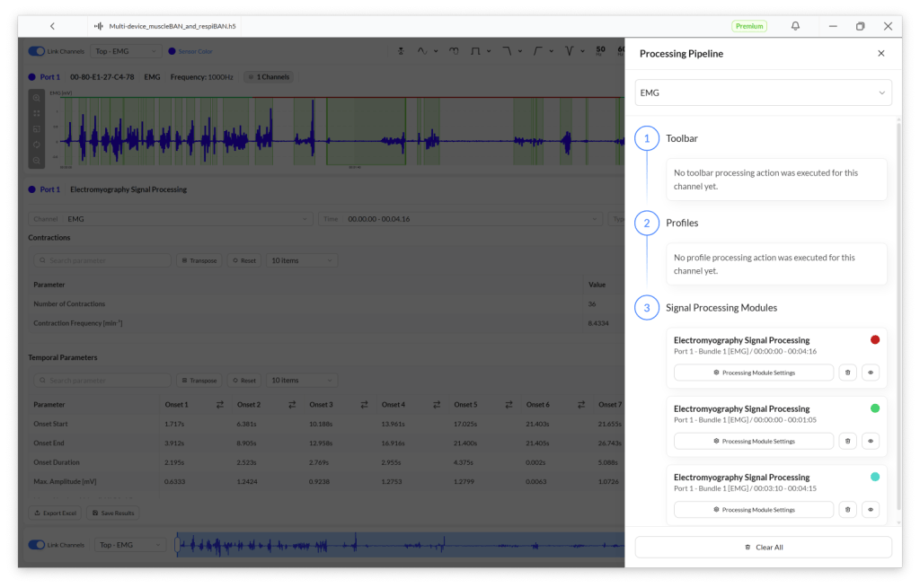Toggle visibility of the 00:00:00 - 00:04:16 module
The height and width of the screenshot is (588, 920).
870,373
